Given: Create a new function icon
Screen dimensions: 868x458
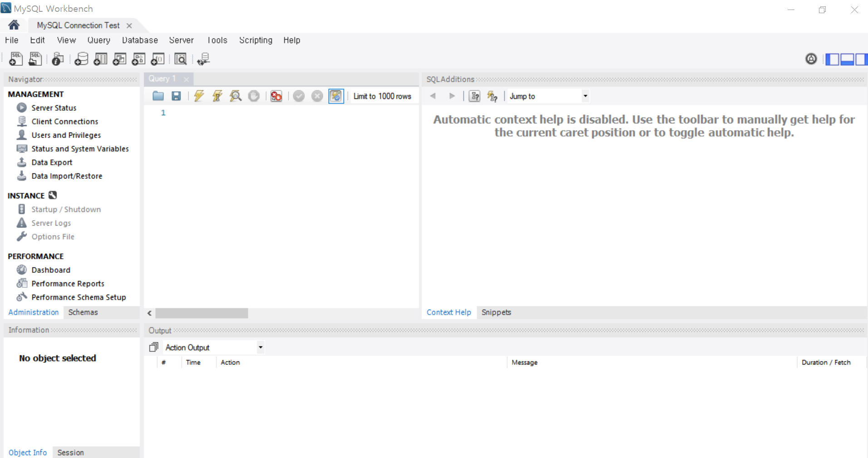Looking at the screenshot, I should (x=158, y=59).
